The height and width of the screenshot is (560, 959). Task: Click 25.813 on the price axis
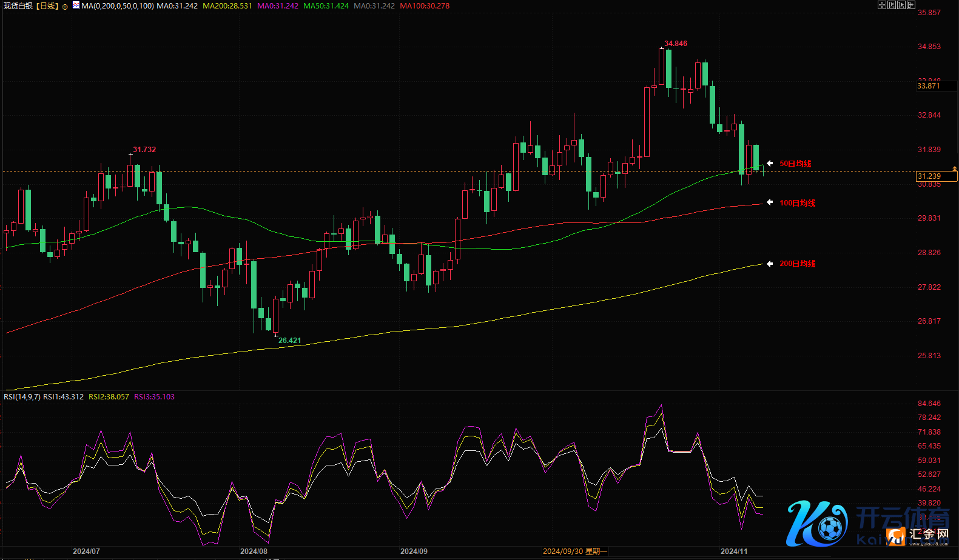pos(929,356)
